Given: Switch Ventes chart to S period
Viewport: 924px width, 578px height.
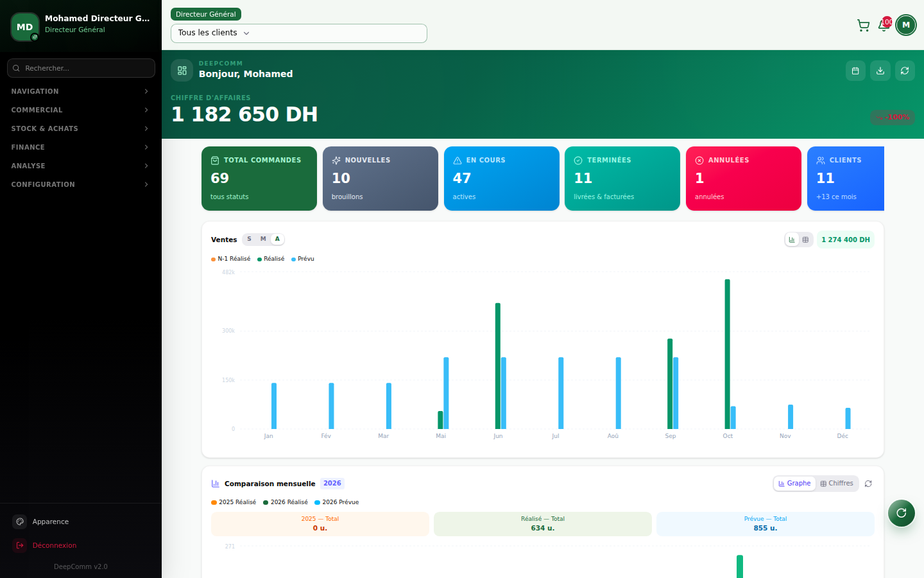Looking at the screenshot, I should click(250, 239).
